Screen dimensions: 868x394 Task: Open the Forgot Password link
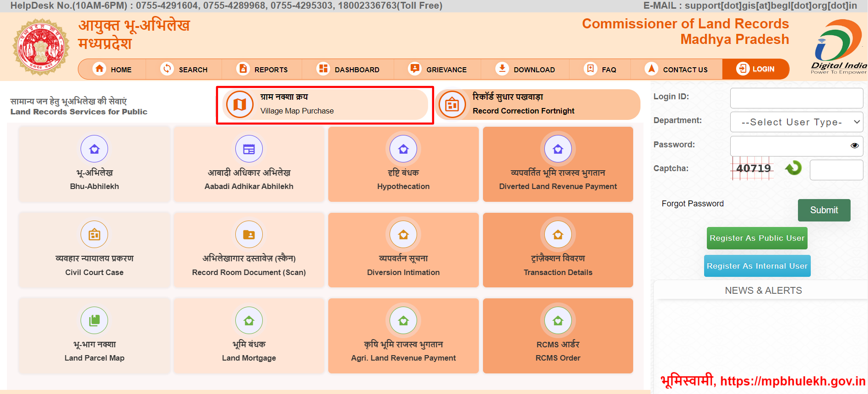point(692,204)
